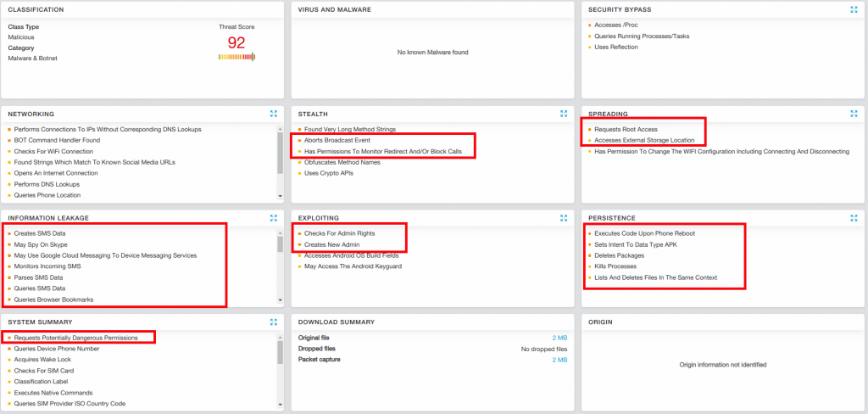
Task: Maximize the Stealth panel
Action: point(564,114)
